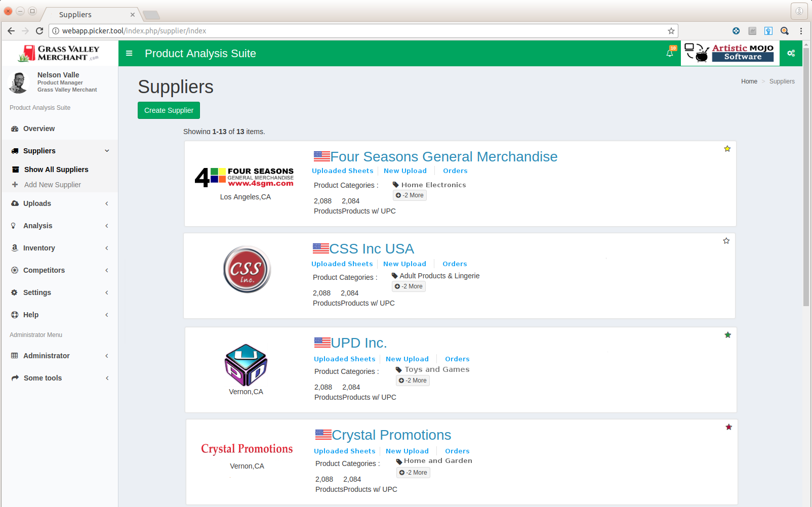Click the Artistic Mojo Software logo
Viewport: 812px width, 507px height.
[730, 53]
